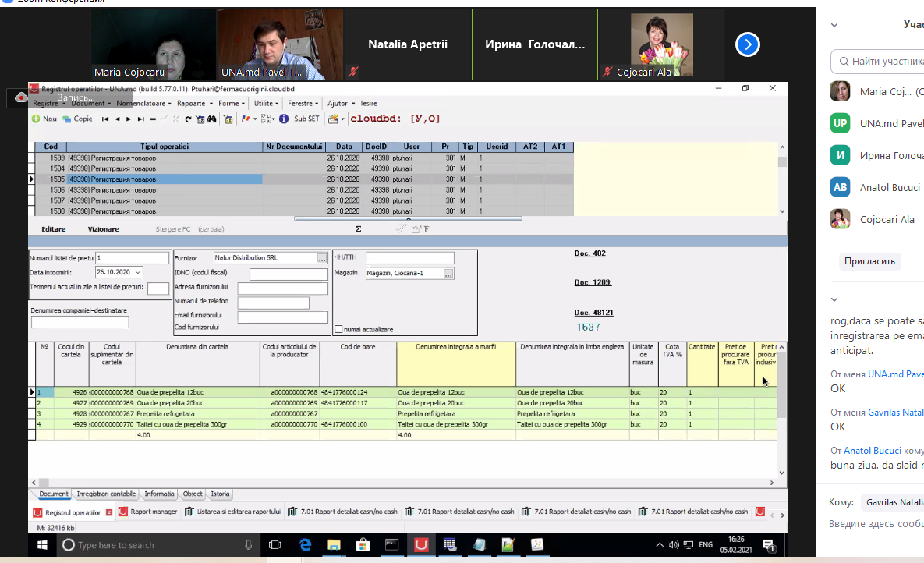Click the Zoom 'Пригласить' invite button

[869, 262]
